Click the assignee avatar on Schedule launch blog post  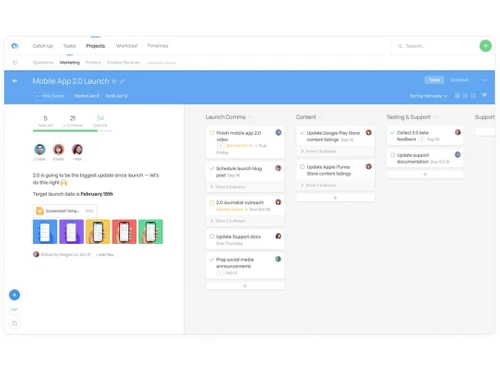[278, 168]
